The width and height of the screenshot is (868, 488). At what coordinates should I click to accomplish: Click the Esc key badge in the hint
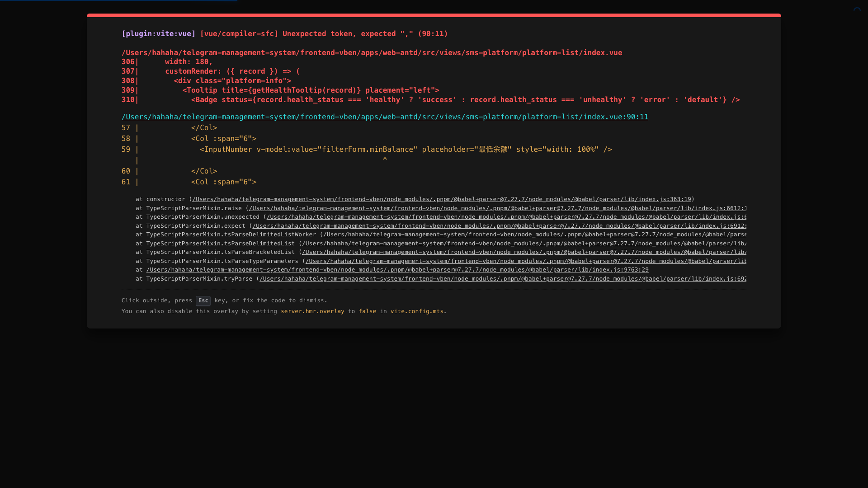[x=203, y=301]
